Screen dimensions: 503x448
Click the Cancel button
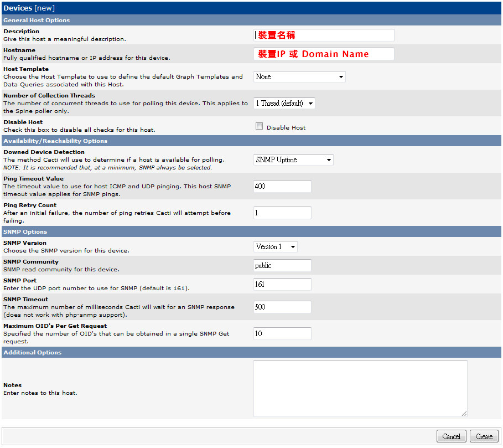[452, 436]
